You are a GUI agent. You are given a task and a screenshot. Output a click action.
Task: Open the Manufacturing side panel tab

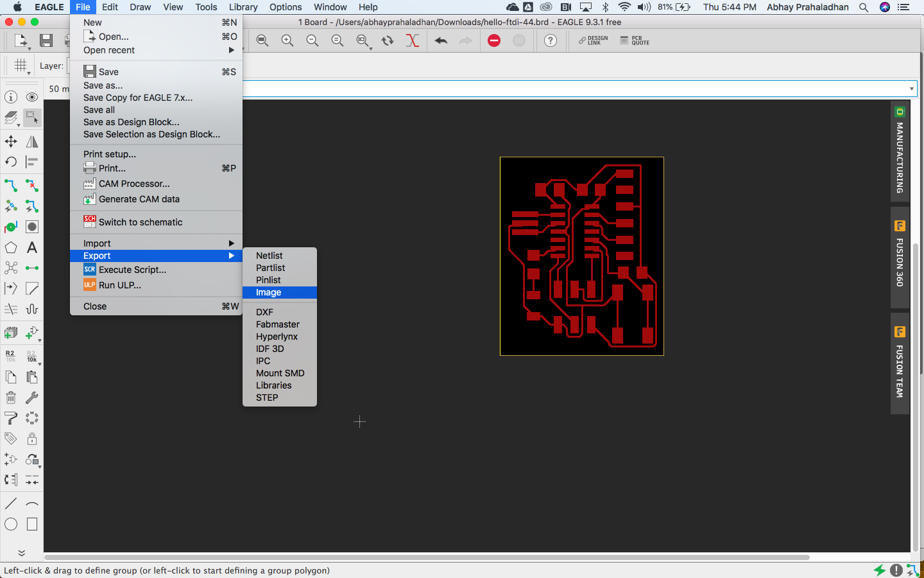[x=900, y=152]
